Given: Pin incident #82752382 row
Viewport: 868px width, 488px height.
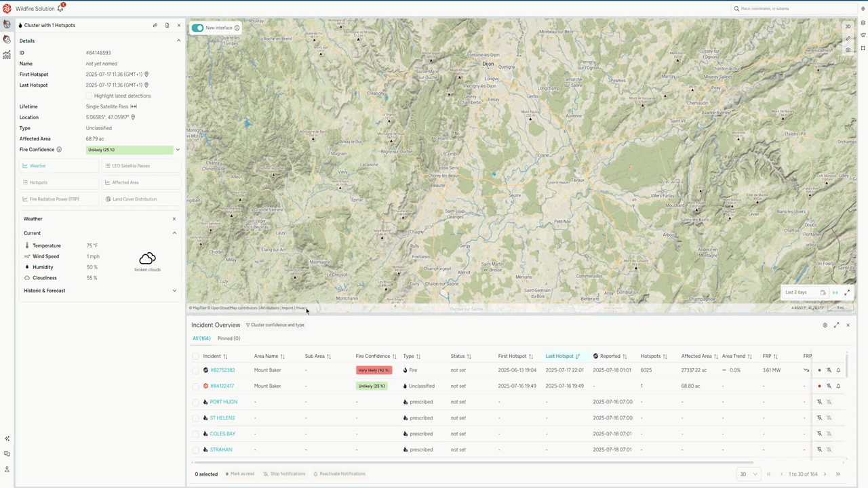Looking at the screenshot, I should (x=829, y=370).
